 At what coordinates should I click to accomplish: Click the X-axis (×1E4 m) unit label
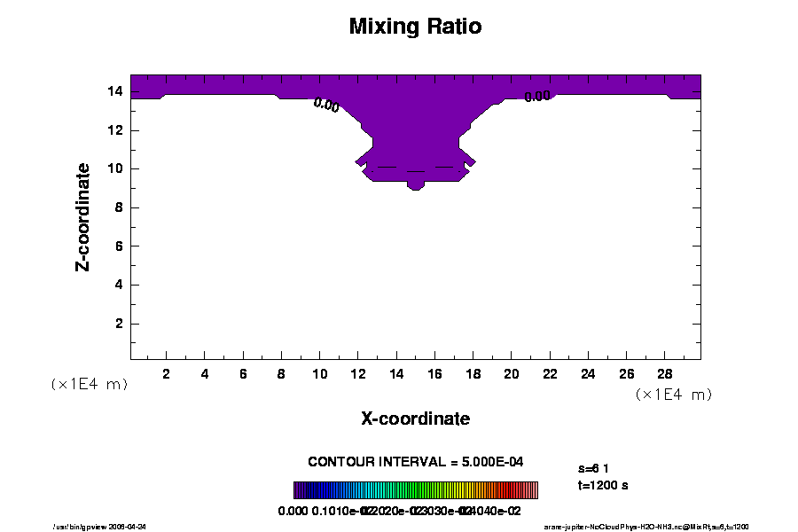point(673,395)
